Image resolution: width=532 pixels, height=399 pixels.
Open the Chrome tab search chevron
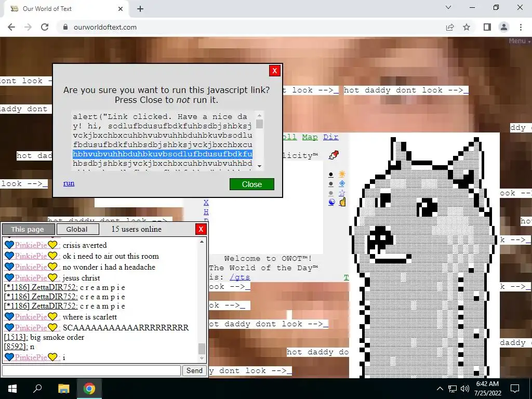[x=448, y=7]
